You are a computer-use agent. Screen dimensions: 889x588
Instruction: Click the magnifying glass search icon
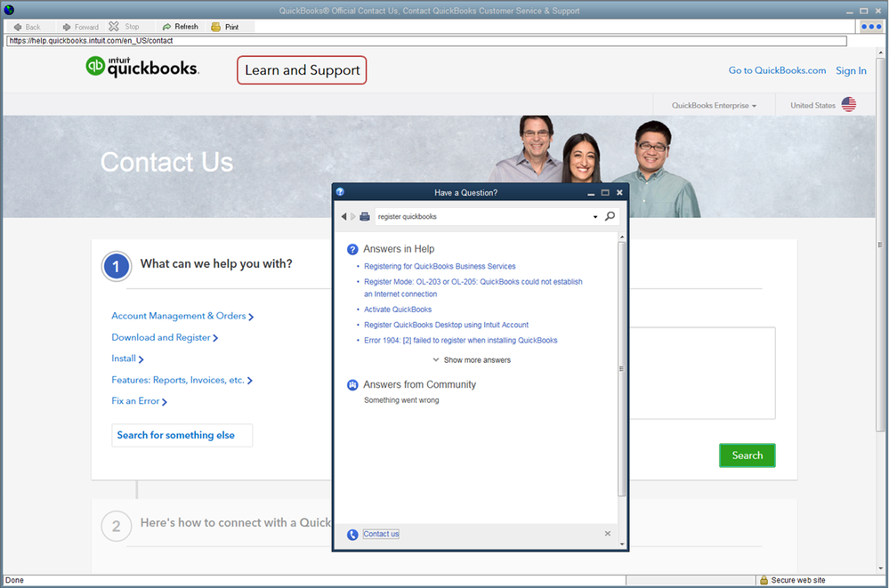click(x=610, y=216)
